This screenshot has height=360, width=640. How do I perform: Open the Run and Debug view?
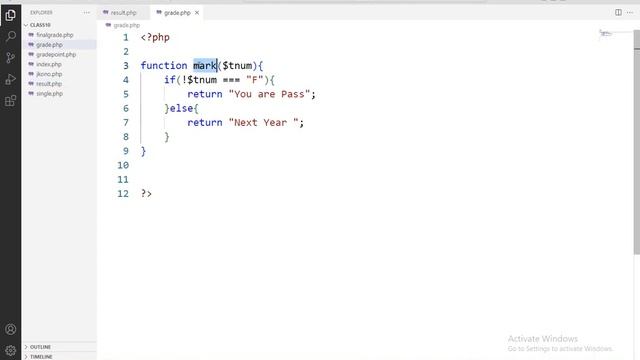(x=11, y=79)
